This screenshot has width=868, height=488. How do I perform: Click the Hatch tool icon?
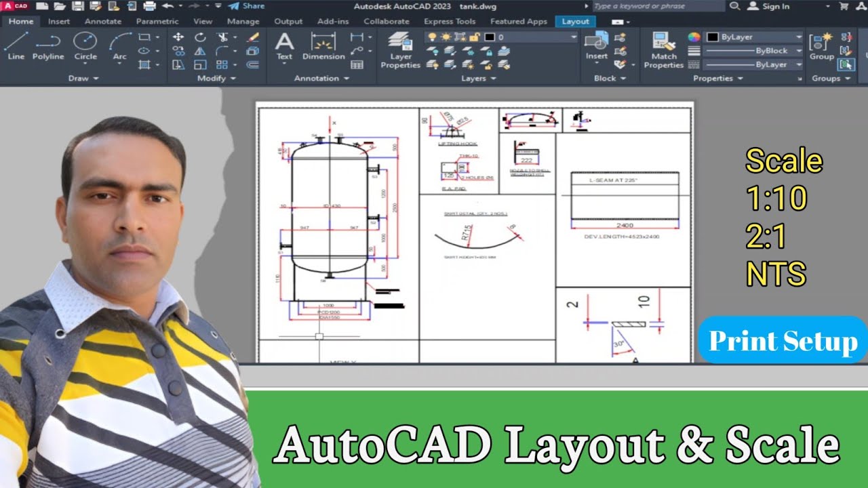tap(144, 64)
